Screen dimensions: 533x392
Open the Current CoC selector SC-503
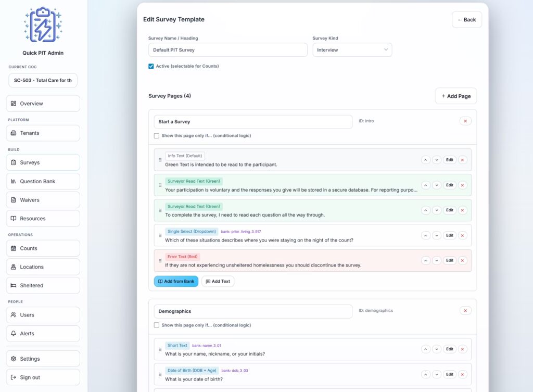(43, 81)
